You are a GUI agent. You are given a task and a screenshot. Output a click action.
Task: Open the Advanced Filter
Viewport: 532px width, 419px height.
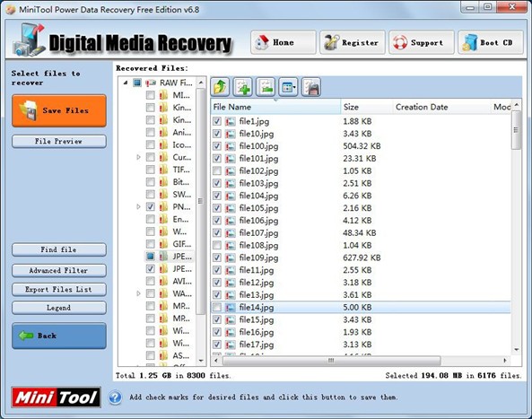[x=59, y=270]
